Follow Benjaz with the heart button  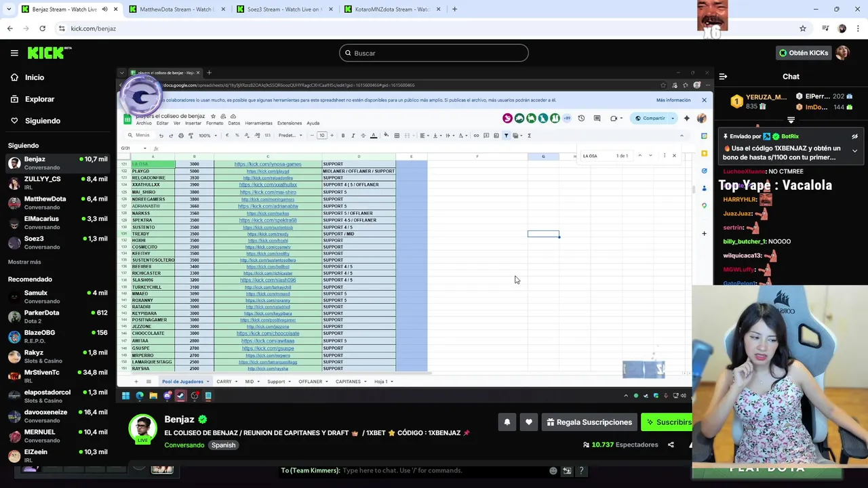pyautogui.click(x=529, y=422)
